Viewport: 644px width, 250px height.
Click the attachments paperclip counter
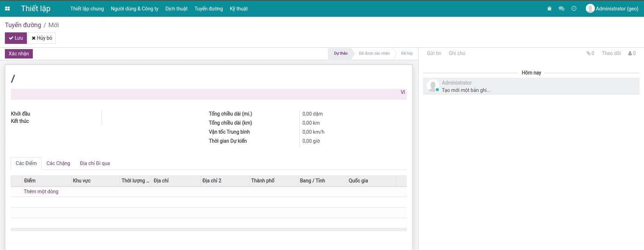click(590, 53)
